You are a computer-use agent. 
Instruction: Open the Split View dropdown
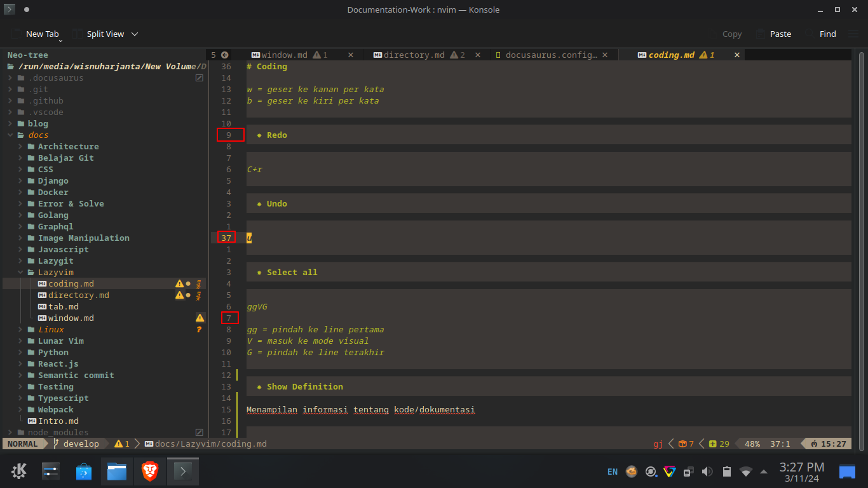click(x=134, y=34)
